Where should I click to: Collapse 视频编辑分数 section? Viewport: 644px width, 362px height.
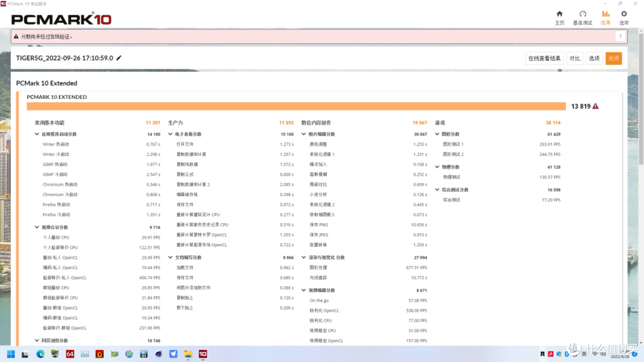coord(304,290)
